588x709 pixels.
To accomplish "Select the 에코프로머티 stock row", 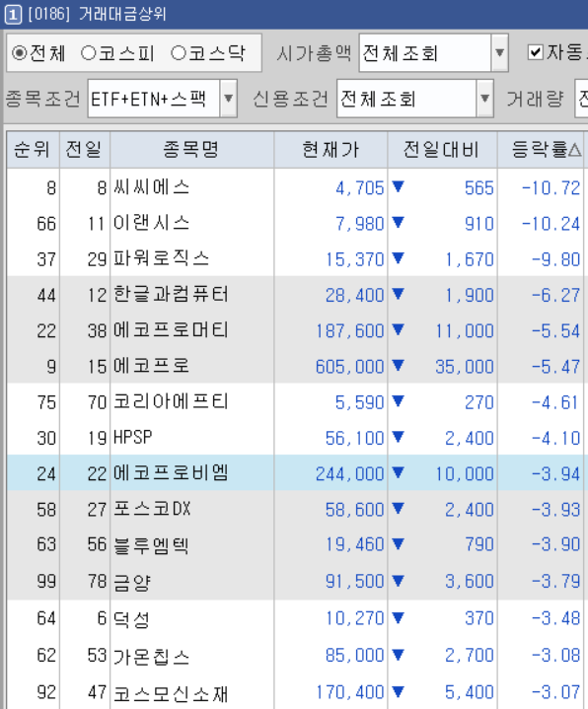I will 295,330.
